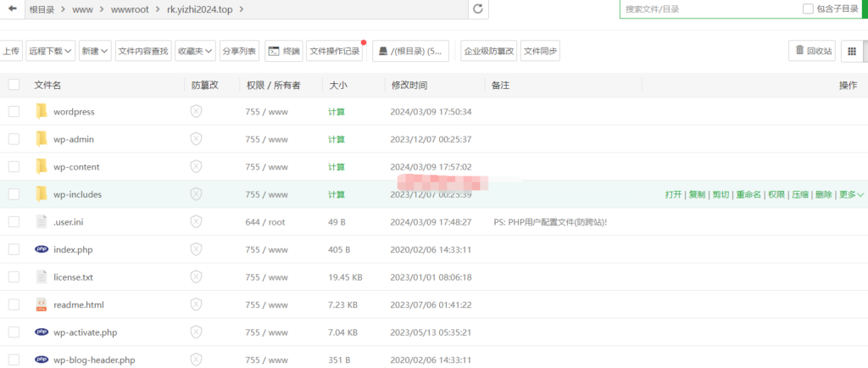Focus the 搜索文件/目录 search field

pos(709,9)
